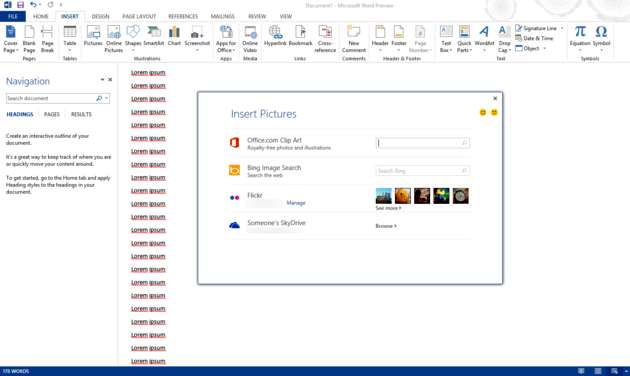Click the word count in status bar
The image size is (630, 376).
(x=16, y=371)
